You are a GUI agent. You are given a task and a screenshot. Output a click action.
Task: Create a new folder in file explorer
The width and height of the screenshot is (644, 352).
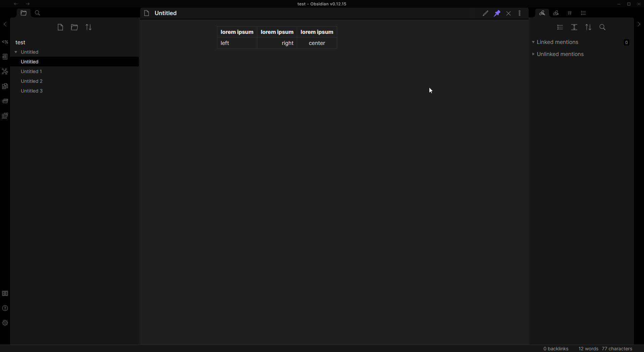pyautogui.click(x=74, y=27)
